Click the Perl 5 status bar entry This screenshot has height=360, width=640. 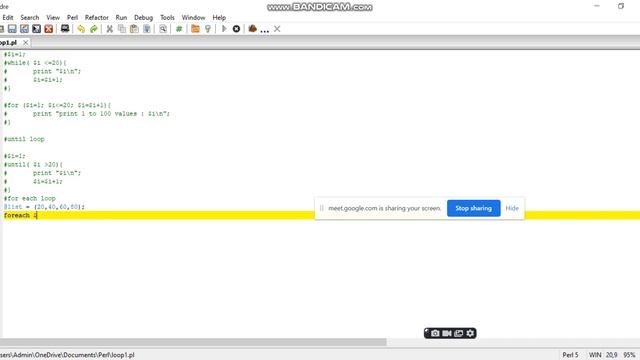(570, 355)
